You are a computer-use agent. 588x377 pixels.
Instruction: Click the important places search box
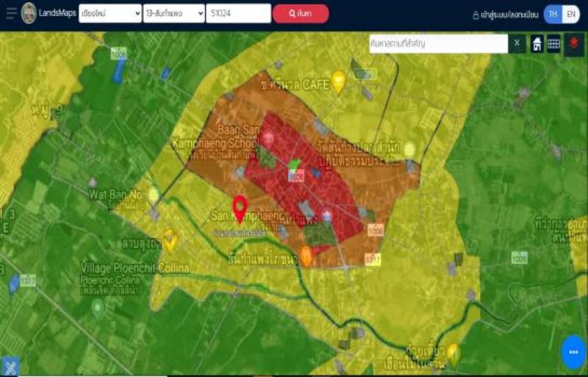(x=437, y=43)
